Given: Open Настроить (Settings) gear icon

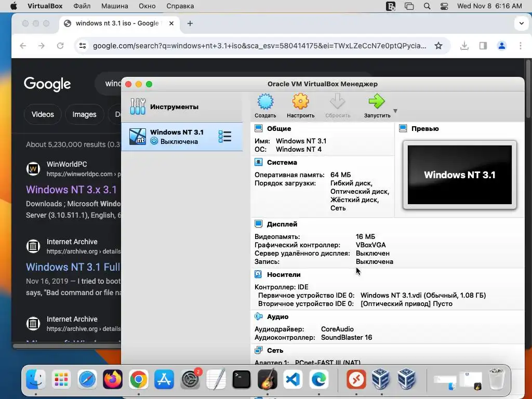Looking at the screenshot, I should coord(300,101).
